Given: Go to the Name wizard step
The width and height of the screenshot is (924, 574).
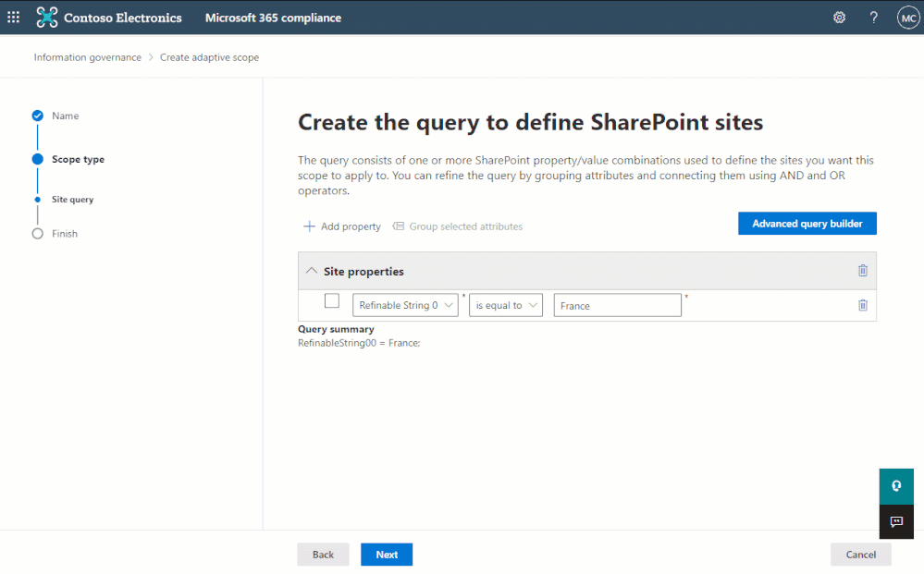Looking at the screenshot, I should click(x=65, y=116).
